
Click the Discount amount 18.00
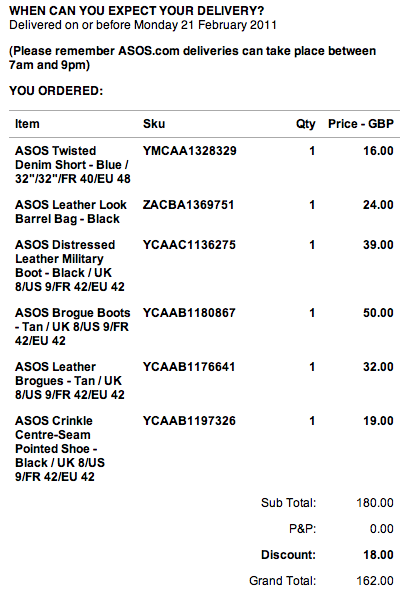[378, 555]
